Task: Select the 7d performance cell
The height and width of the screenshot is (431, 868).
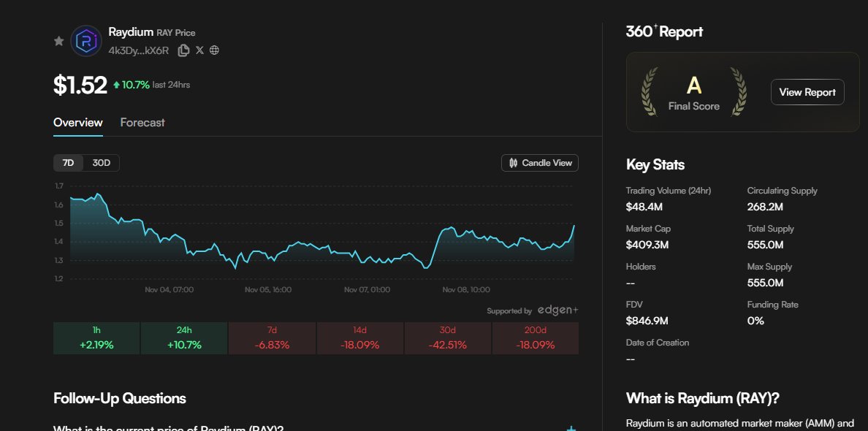Action: tap(272, 338)
